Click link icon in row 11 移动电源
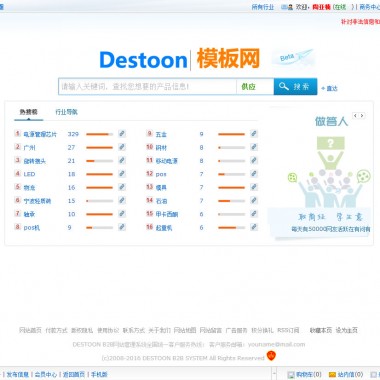 pyautogui.click(x=254, y=161)
